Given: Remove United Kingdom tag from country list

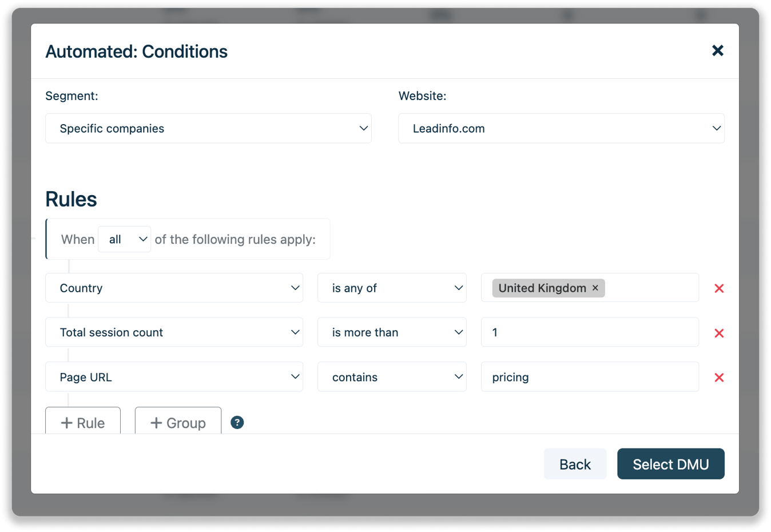Looking at the screenshot, I should [595, 288].
